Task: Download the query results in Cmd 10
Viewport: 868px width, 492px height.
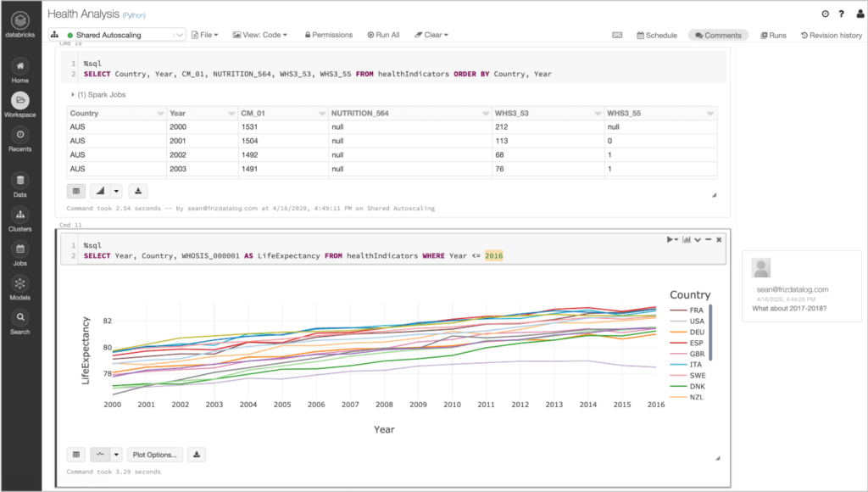Action: [x=137, y=191]
